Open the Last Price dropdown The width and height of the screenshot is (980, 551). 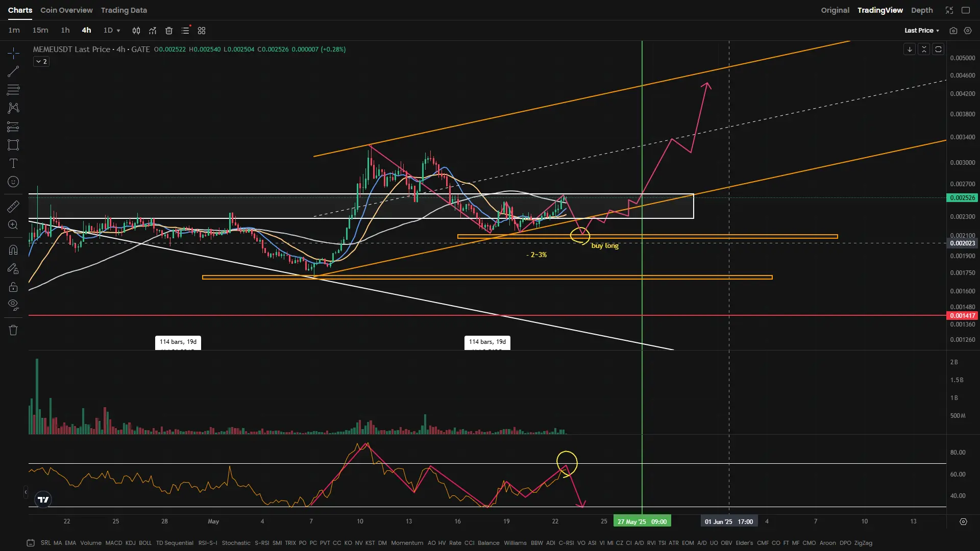pos(921,31)
